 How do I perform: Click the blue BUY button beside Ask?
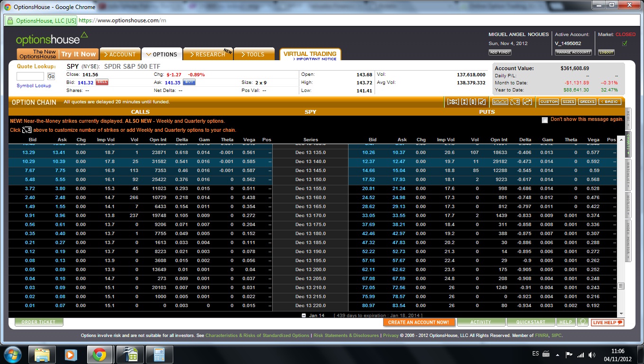click(189, 82)
